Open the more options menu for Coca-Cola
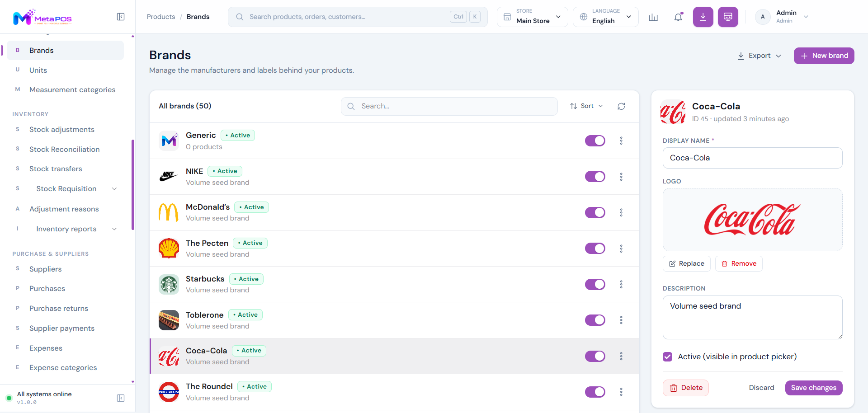The width and height of the screenshot is (868, 413). tap(621, 356)
